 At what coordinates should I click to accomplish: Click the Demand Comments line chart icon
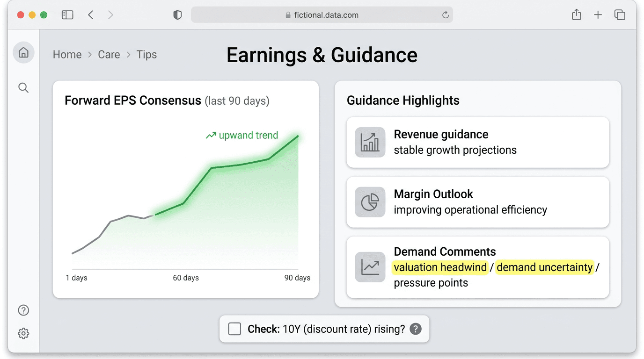[370, 267]
